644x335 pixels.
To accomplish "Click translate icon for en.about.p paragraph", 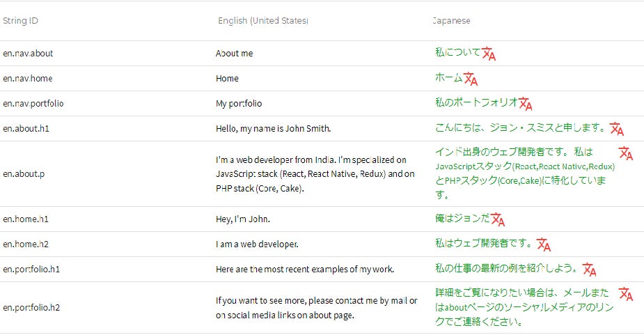I will pyautogui.click(x=625, y=154).
